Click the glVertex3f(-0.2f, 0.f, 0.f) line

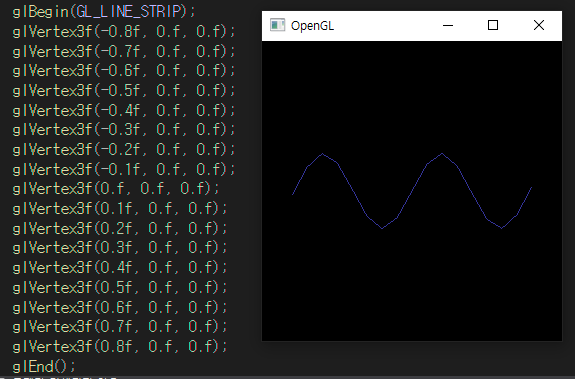point(124,150)
